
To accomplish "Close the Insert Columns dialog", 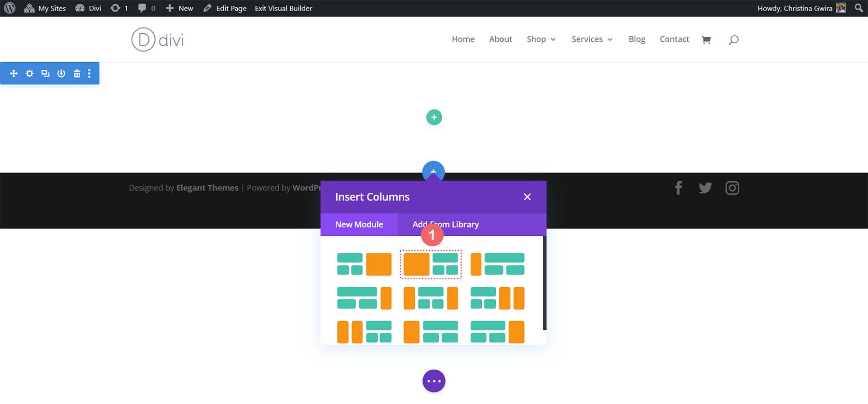I will pyautogui.click(x=527, y=197).
